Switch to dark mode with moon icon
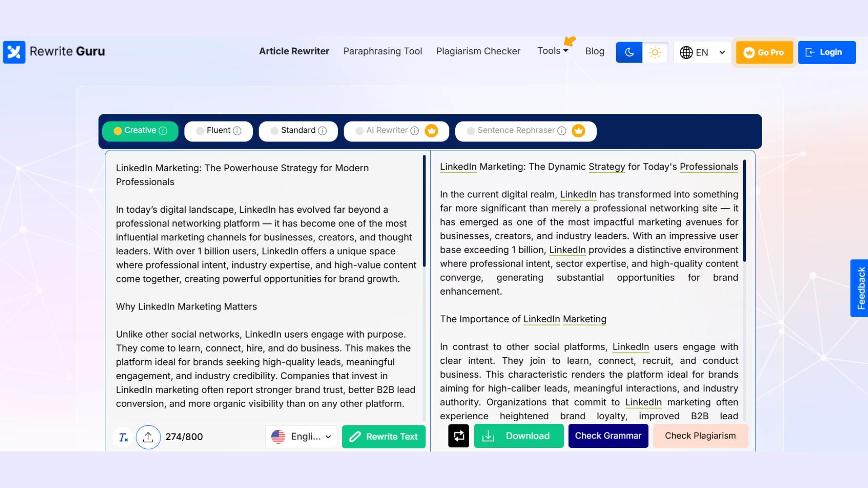The image size is (868, 488). [629, 52]
